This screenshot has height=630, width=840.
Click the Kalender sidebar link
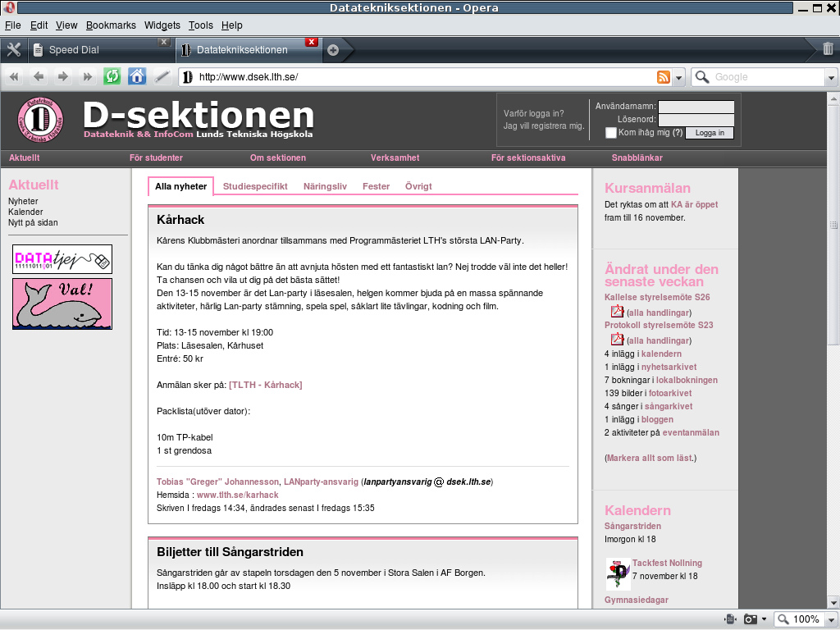click(x=25, y=212)
